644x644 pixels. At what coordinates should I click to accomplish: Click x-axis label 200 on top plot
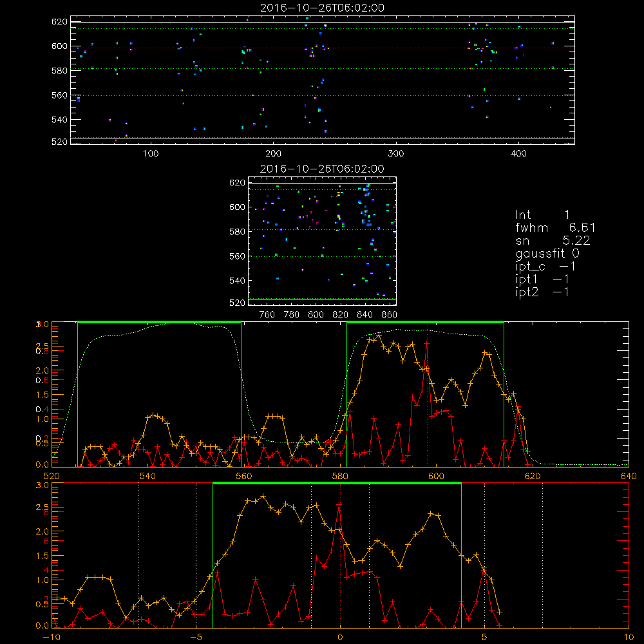tap(273, 154)
